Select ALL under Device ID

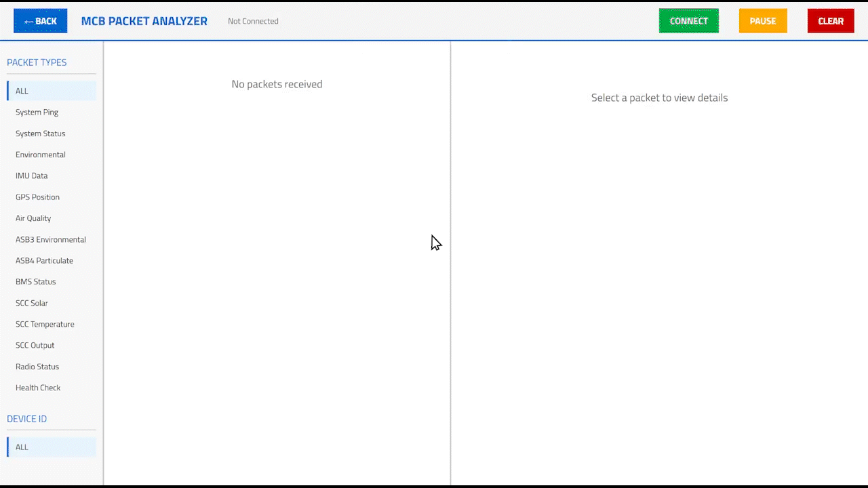pyautogui.click(x=52, y=447)
